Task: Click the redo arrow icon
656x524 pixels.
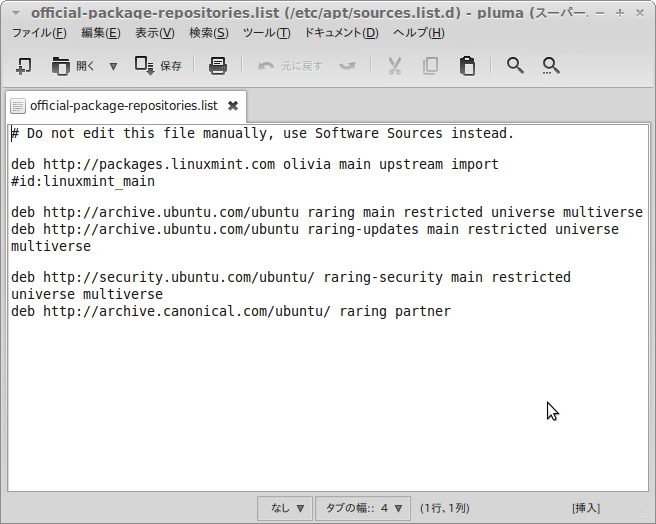Action: [x=348, y=66]
